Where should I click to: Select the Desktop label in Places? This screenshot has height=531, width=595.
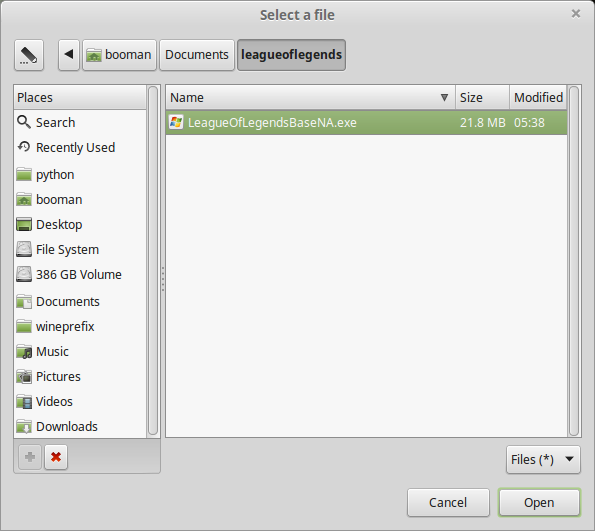point(59,225)
